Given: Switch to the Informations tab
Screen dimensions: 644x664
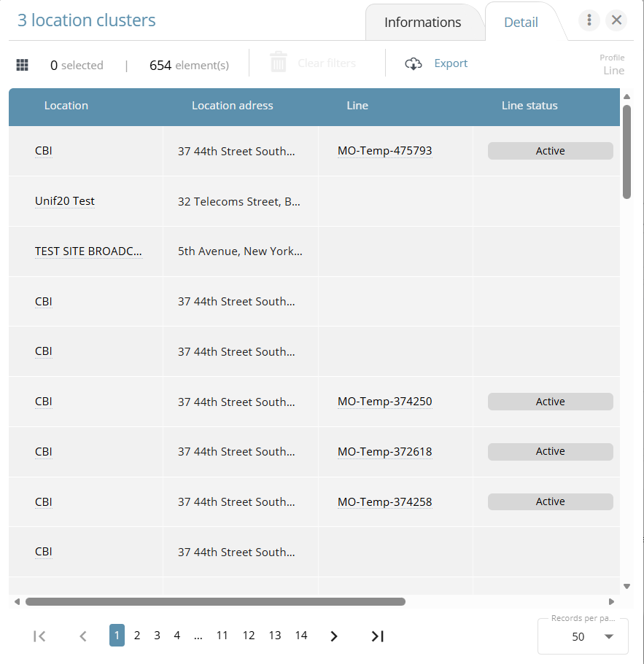Looking at the screenshot, I should coord(422,23).
